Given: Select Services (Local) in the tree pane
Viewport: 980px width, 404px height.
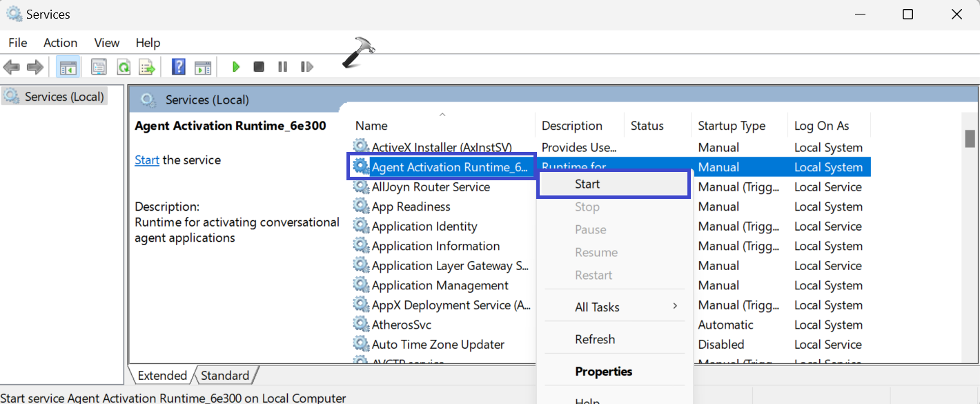Looking at the screenshot, I should (x=63, y=97).
